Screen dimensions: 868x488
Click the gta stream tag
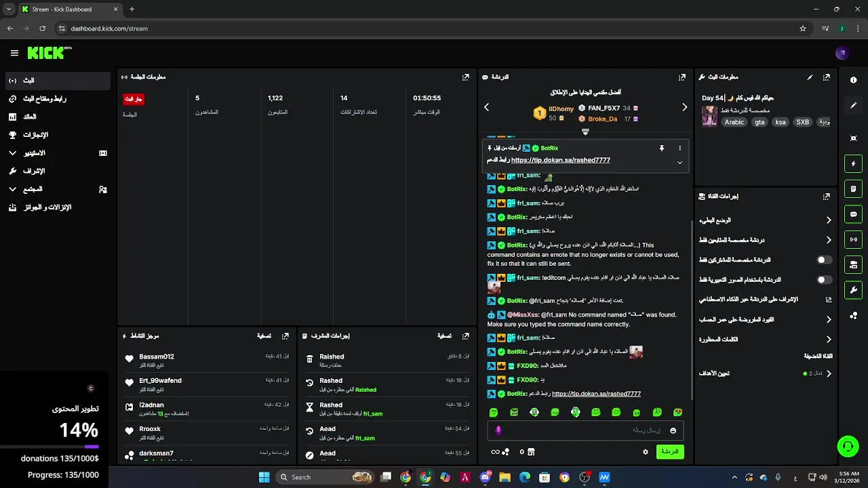click(x=759, y=122)
